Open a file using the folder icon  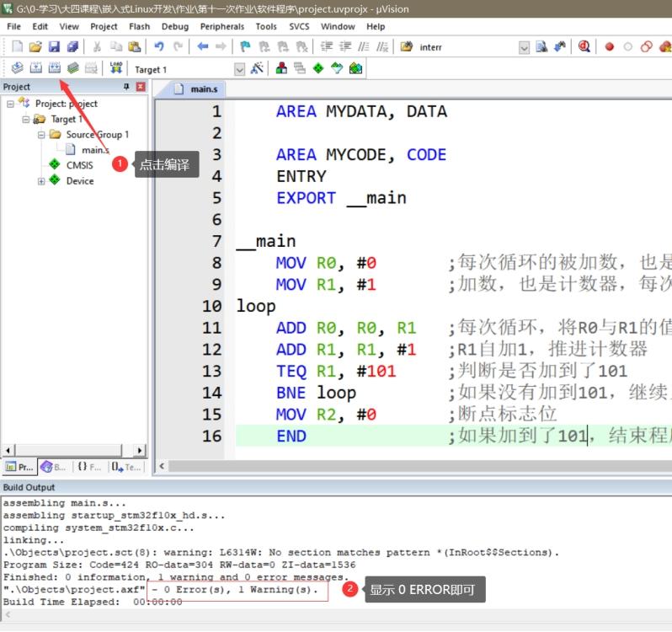35,46
